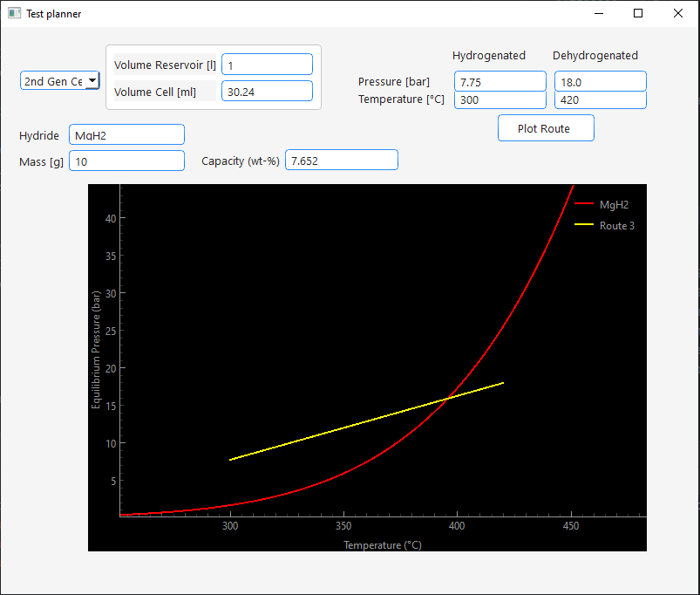
Task: Click the dropdown arrow on the cell selector
Action: tap(93, 80)
